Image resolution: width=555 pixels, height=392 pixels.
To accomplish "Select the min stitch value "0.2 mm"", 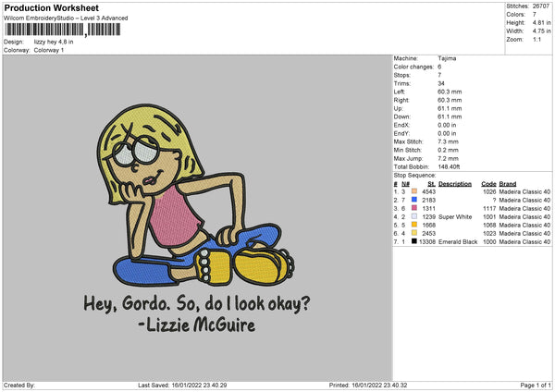I will tap(448, 151).
